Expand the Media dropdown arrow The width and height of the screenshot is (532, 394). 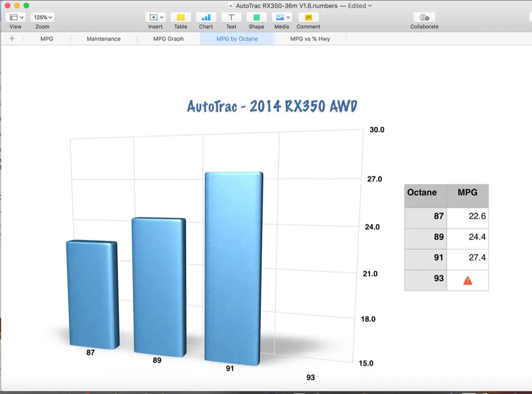point(288,17)
